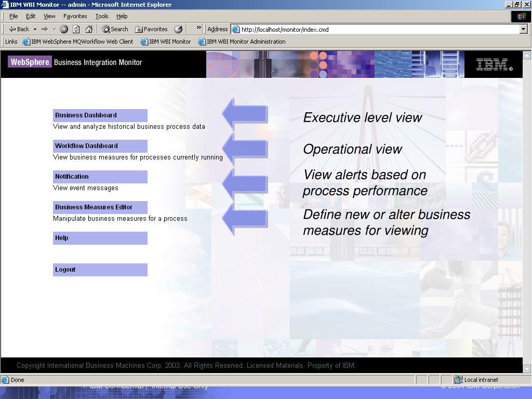Go to Home page icon
The image size is (532, 399).
(89, 29)
